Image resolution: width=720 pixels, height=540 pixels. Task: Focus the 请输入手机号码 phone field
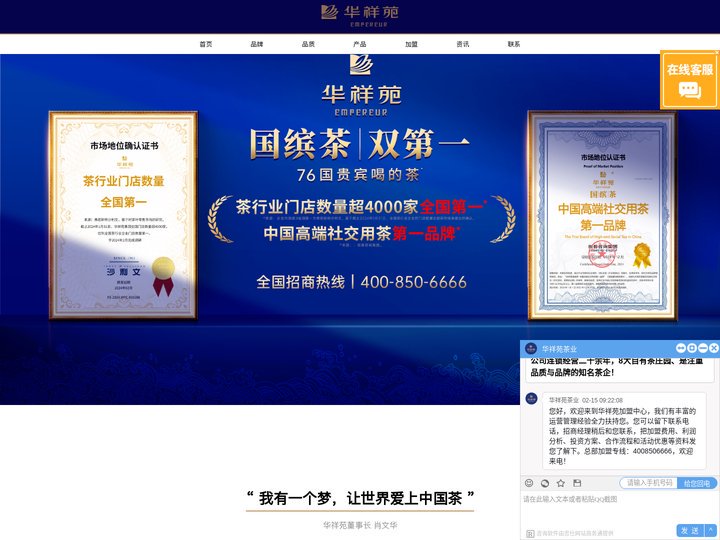coord(649,483)
